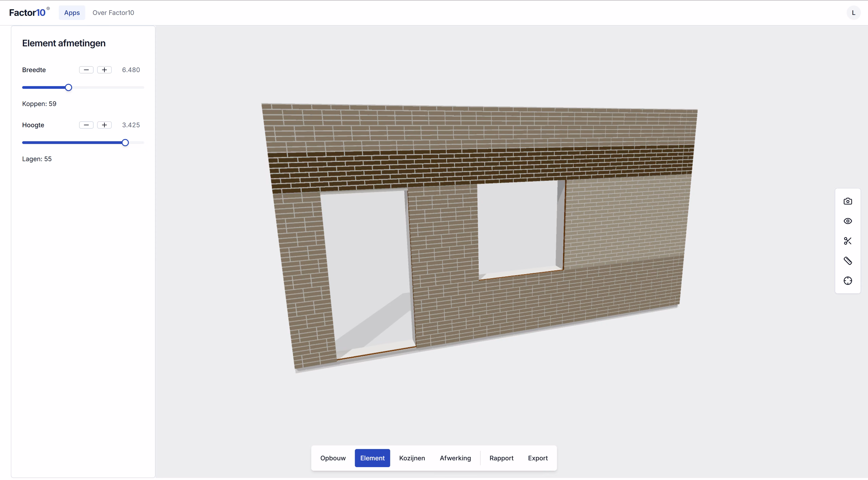
Task: Click the Factor10 logo
Action: pyautogui.click(x=29, y=12)
